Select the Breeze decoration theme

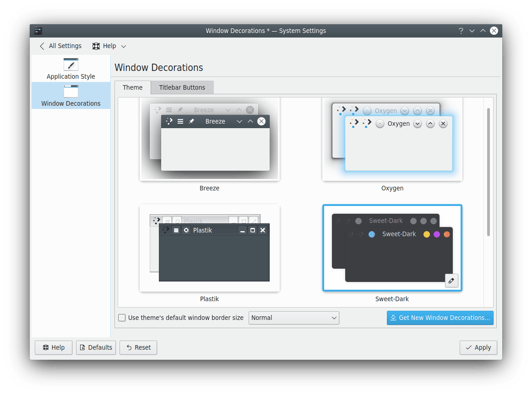(x=209, y=139)
